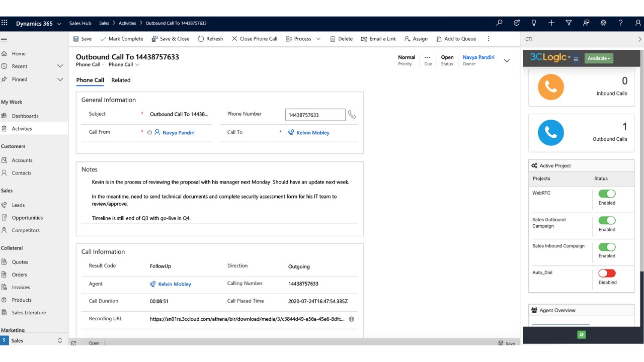The width and height of the screenshot is (644, 362).
Task: Click the globe icon next to Recording URL
Action: (x=352, y=319)
